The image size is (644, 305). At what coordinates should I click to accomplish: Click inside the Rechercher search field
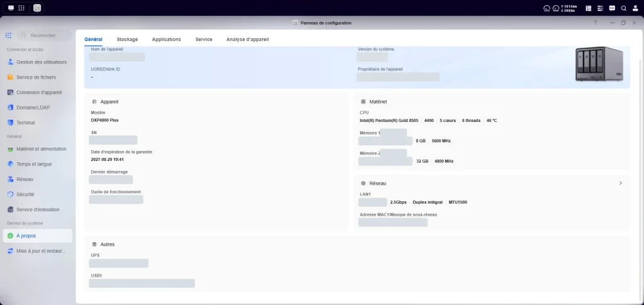point(45,36)
